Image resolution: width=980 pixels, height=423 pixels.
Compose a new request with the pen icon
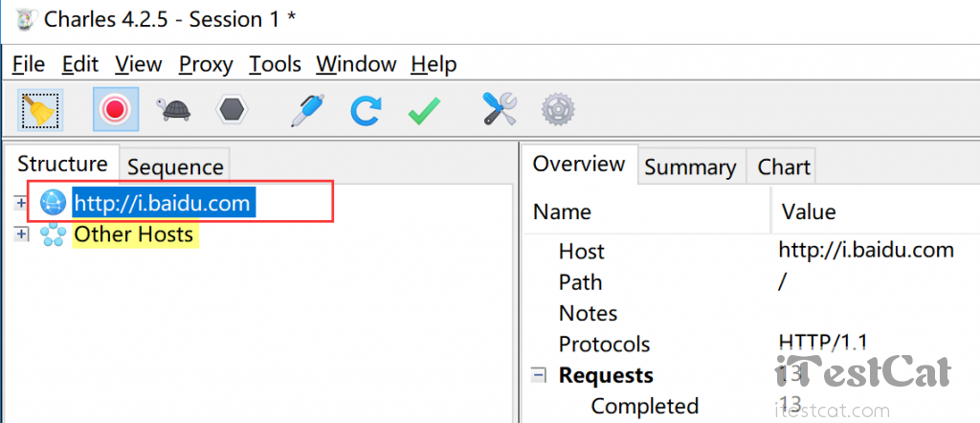[307, 110]
